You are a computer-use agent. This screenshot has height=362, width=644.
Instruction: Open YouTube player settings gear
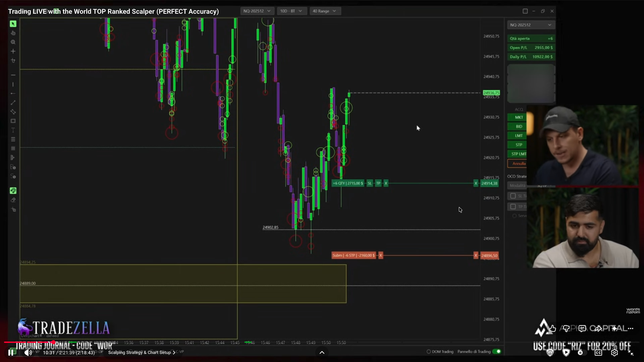pyautogui.click(x=614, y=353)
